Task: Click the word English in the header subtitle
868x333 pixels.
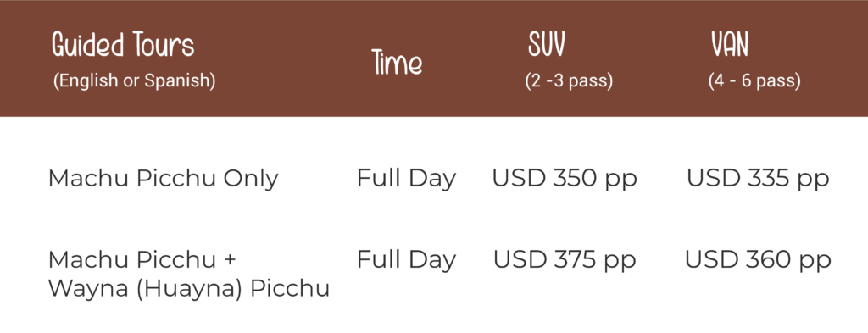Action: [x=86, y=80]
